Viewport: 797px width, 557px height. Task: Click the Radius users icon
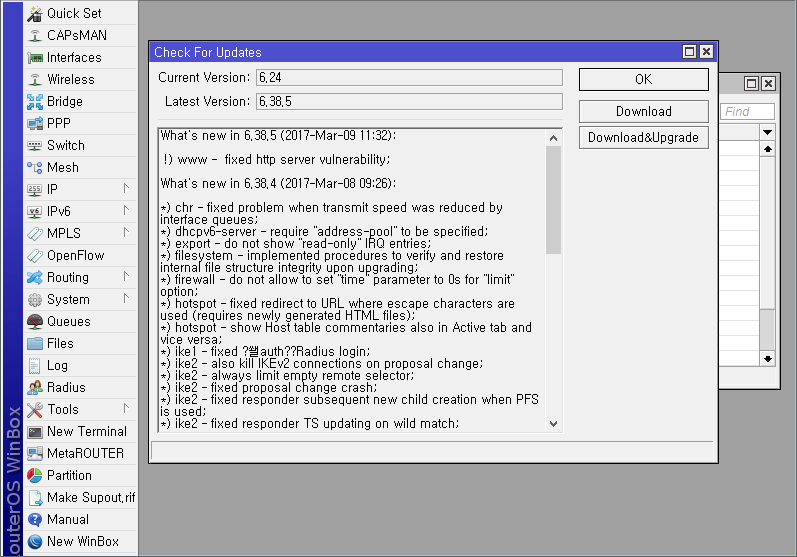[x=35, y=388]
